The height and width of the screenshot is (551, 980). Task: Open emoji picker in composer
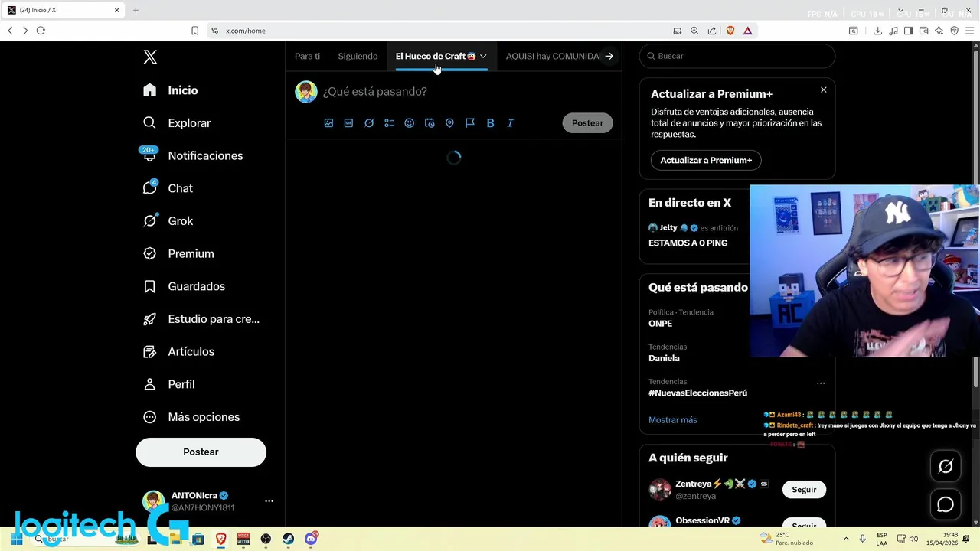[409, 123]
